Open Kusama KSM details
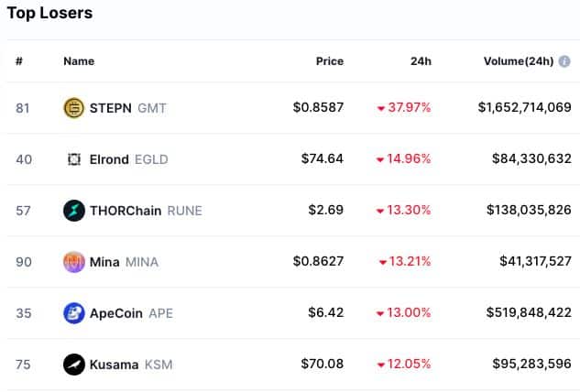 coord(131,365)
